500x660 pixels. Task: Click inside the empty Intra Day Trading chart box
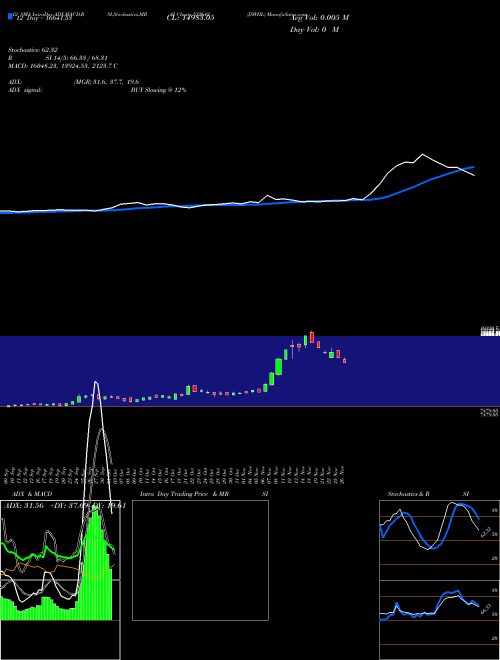[200, 560]
